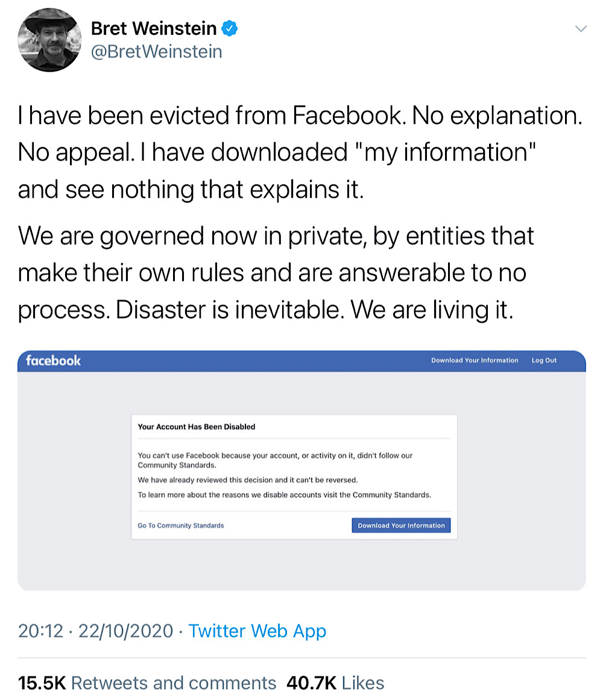Click the Your Account Has Been Disabled heading
603x700 pixels.
(x=197, y=427)
